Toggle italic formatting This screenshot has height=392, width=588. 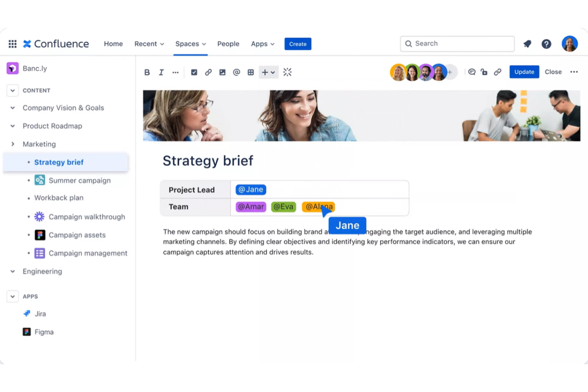tap(161, 72)
